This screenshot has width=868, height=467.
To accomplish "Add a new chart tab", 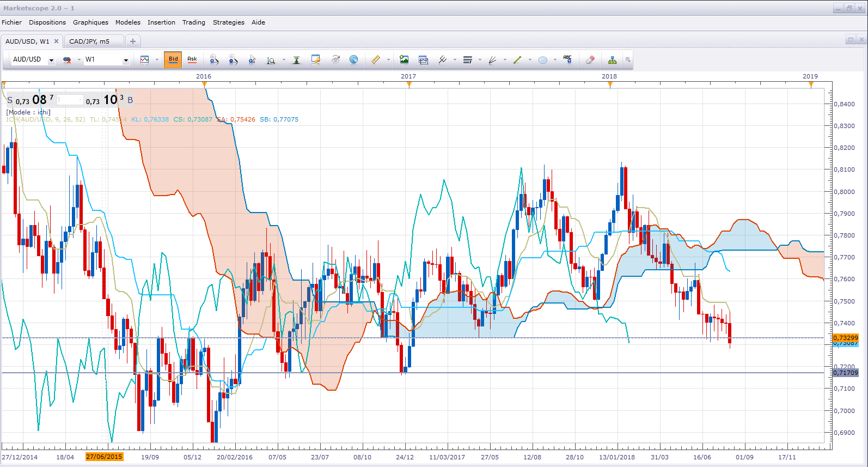I will 132,41.
